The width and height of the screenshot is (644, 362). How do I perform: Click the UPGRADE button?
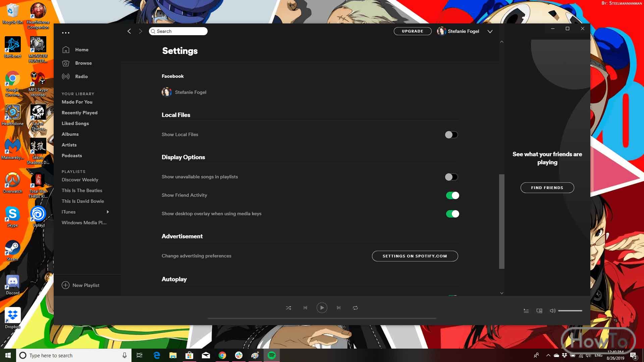click(x=413, y=31)
